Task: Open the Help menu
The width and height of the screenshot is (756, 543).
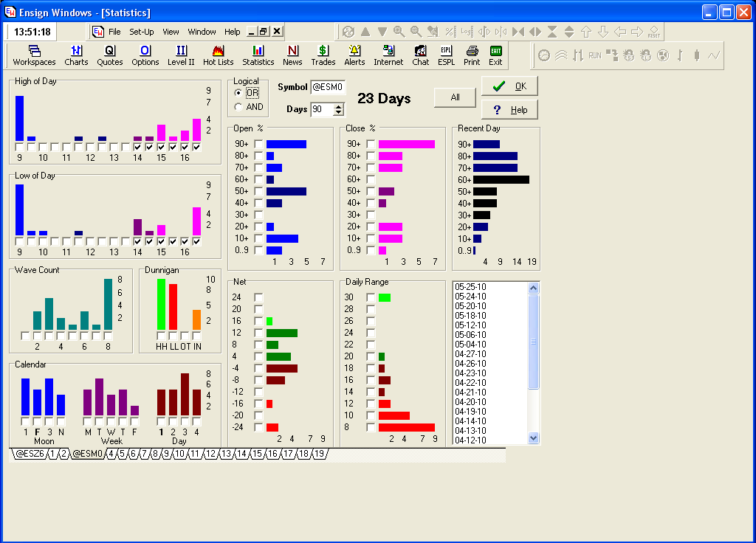Action: 233,32
